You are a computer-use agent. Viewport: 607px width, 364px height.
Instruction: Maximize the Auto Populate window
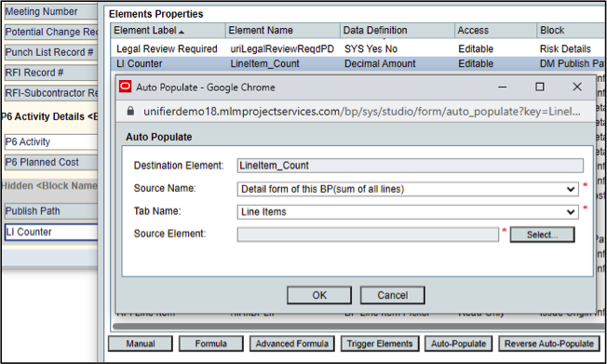pyautogui.click(x=539, y=87)
